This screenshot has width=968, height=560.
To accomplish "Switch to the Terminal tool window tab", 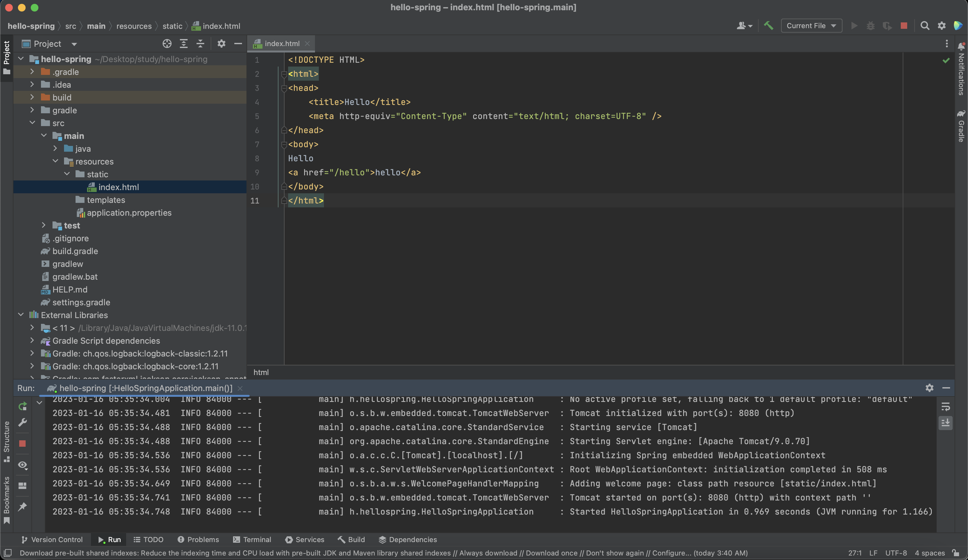I will coord(252,539).
